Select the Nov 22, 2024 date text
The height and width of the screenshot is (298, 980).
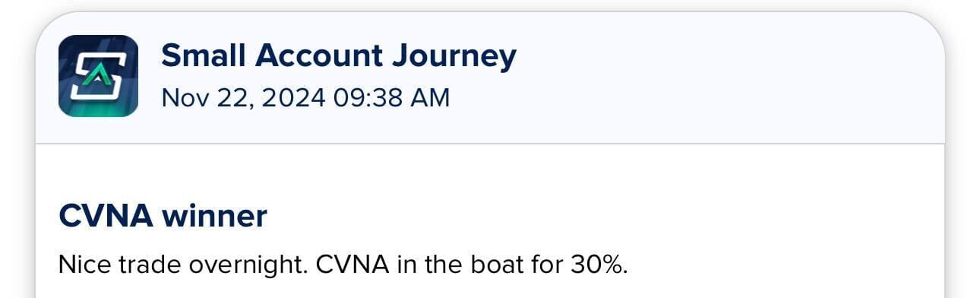[244, 98]
